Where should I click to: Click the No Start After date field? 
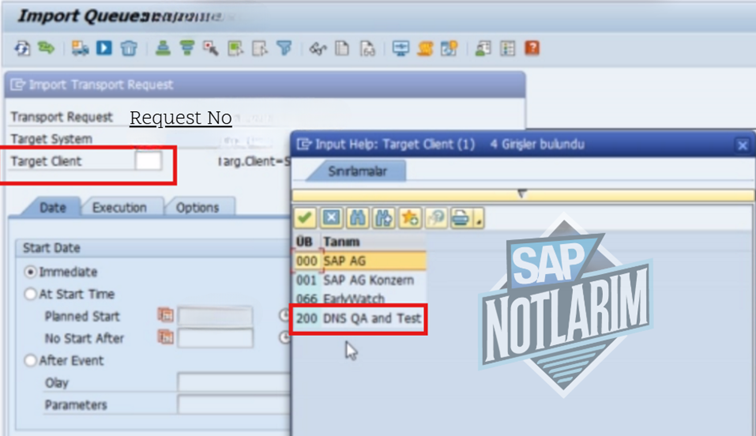[x=215, y=338]
